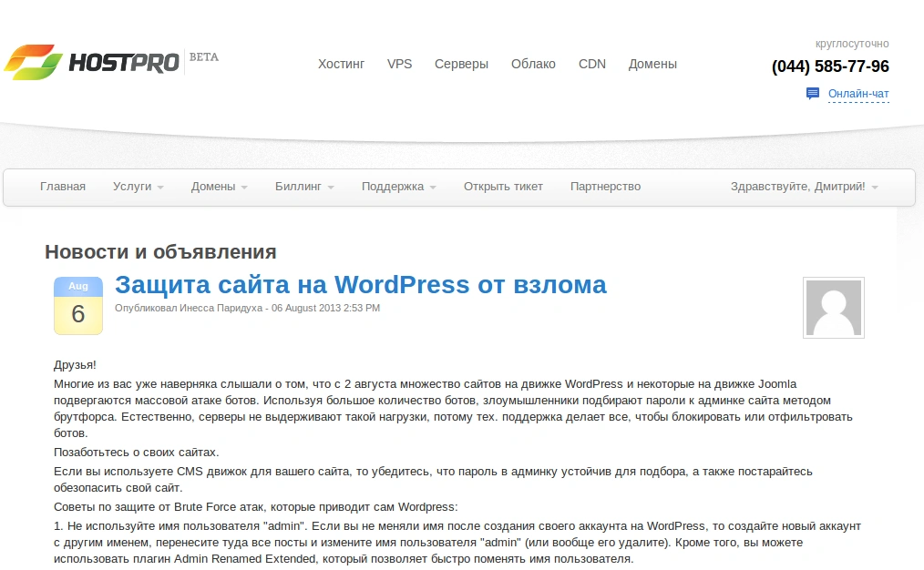Viewport: 924px width, 570px height.
Task: Click the phone number (044) 585-77-96
Action: tap(830, 66)
